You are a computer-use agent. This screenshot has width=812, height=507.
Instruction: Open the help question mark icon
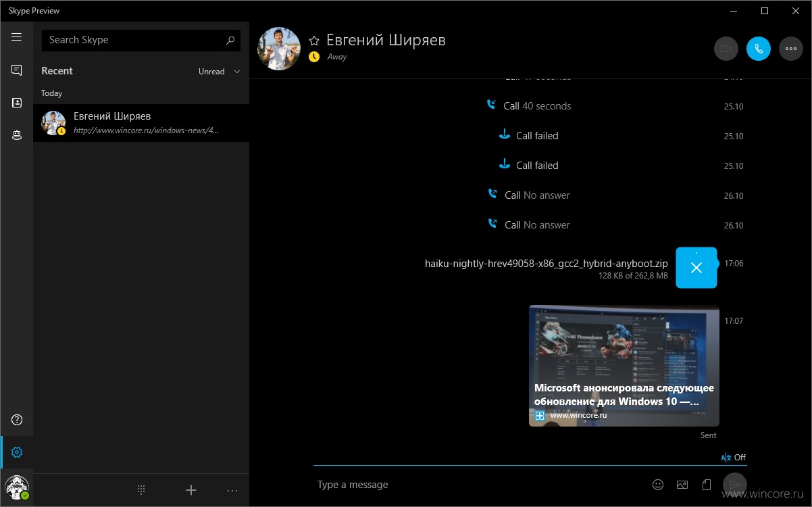[17, 420]
